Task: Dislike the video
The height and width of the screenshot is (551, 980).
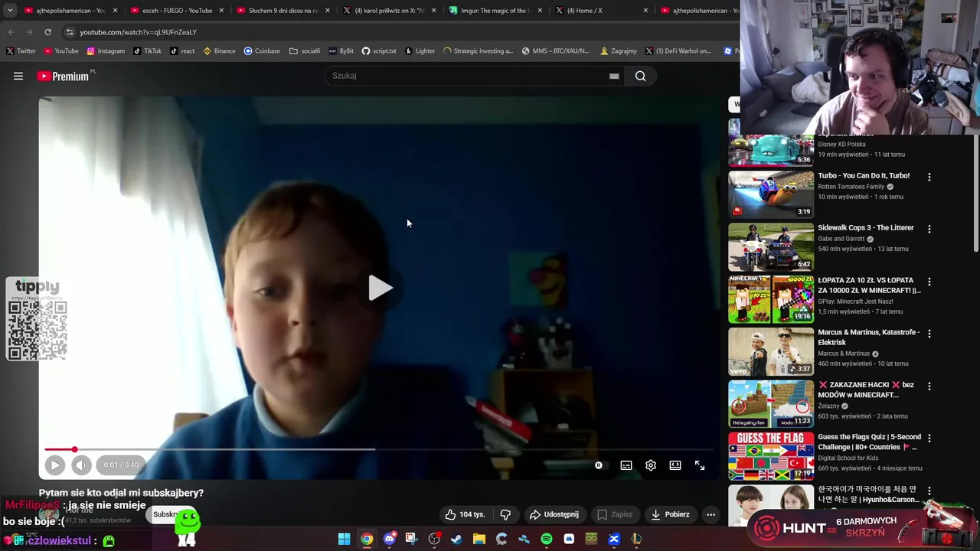Action: [x=505, y=514]
